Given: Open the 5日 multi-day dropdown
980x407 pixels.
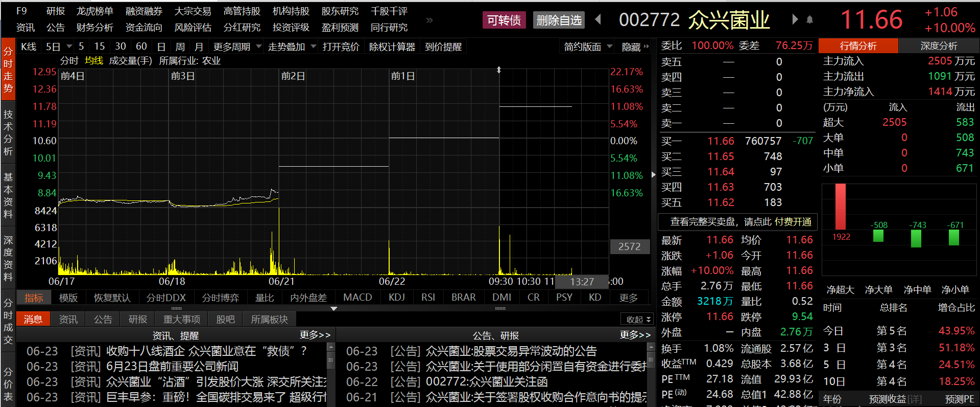Looking at the screenshot, I should [x=59, y=47].
